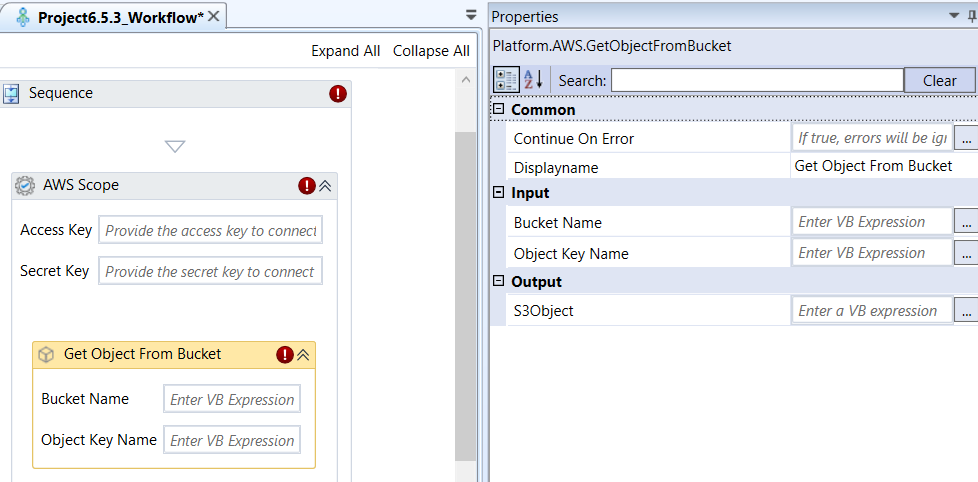Click the Get Object From Bucket cube icon
978x482 pixels.
[x=46, y=354]
